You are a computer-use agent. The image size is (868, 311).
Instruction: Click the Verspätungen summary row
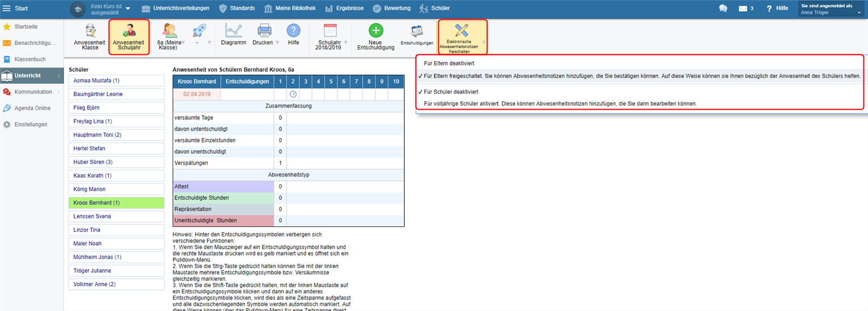(x=289, y=163)
